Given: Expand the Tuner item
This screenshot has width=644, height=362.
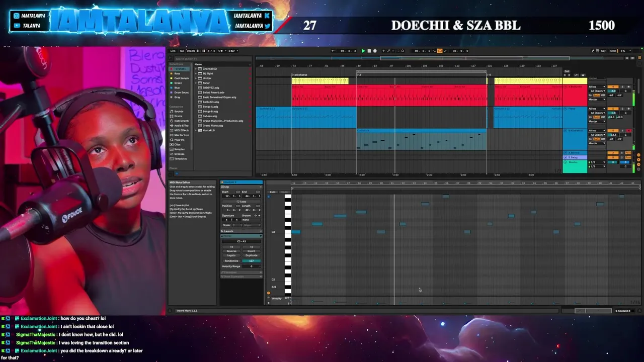Looking at the screenshot, I should point(196,83).
